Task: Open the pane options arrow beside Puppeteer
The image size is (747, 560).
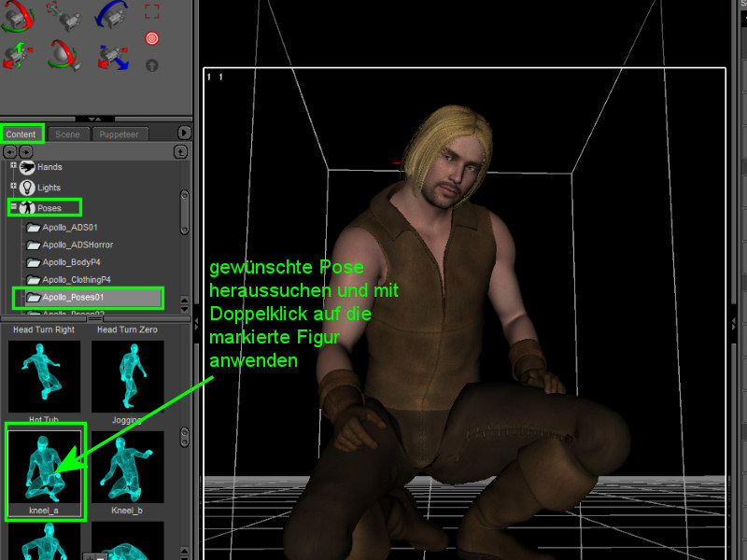Action: coord(184,133)
